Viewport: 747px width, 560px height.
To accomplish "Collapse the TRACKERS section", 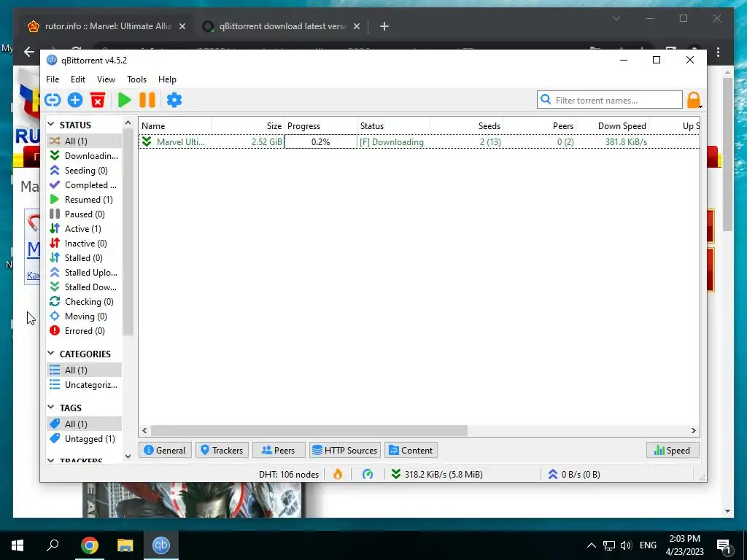I will click(51, 461).
